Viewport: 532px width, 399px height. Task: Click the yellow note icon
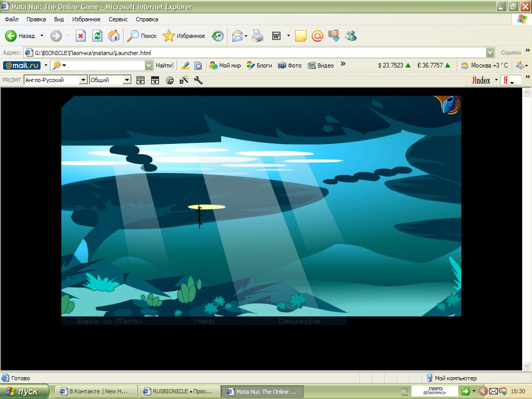[301, 36]
